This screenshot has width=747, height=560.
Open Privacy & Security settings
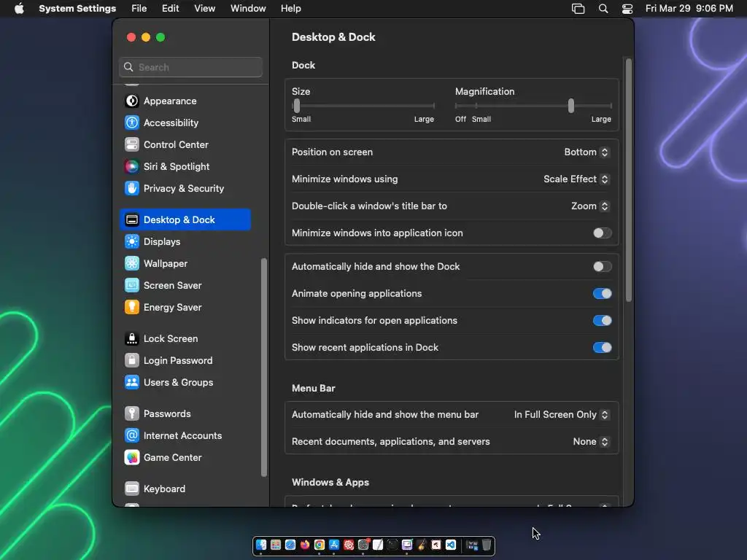185,189
